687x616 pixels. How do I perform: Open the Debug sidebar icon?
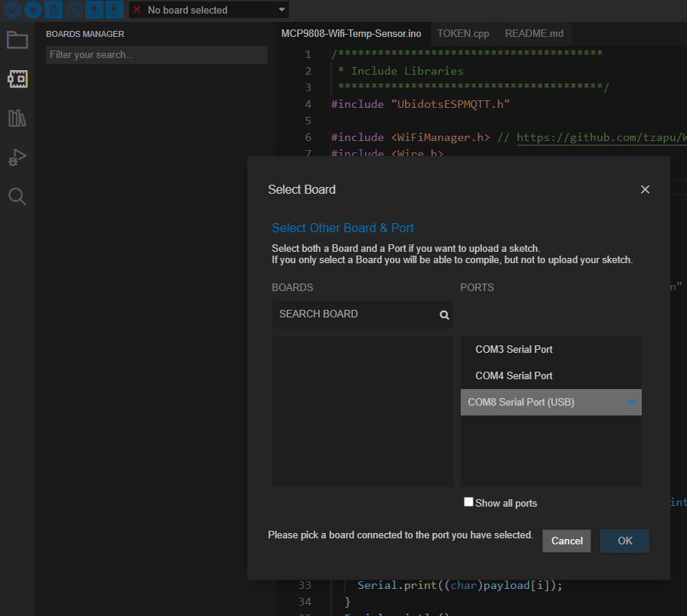coord(17,157)
